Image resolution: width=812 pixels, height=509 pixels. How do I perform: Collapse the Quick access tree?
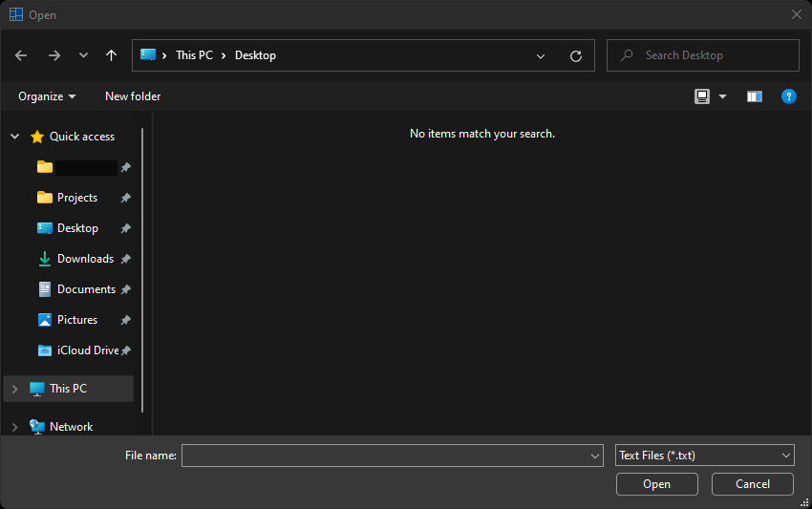click(x=14, y=137)
